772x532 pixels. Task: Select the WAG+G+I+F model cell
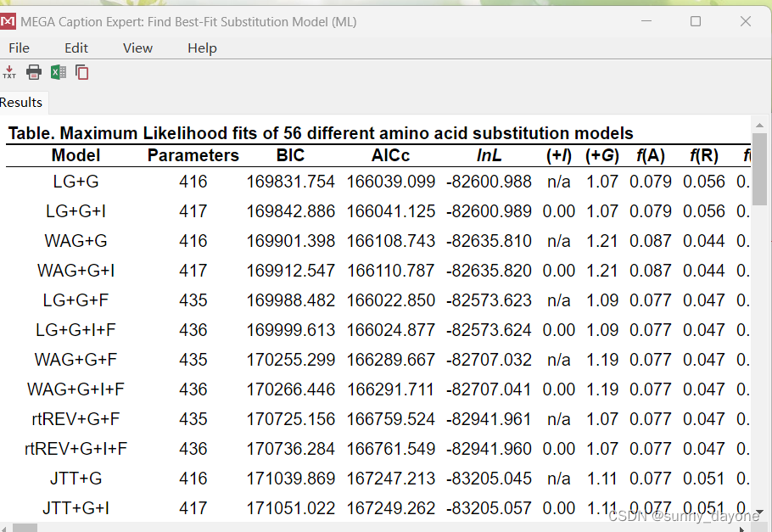click(76, 389)
